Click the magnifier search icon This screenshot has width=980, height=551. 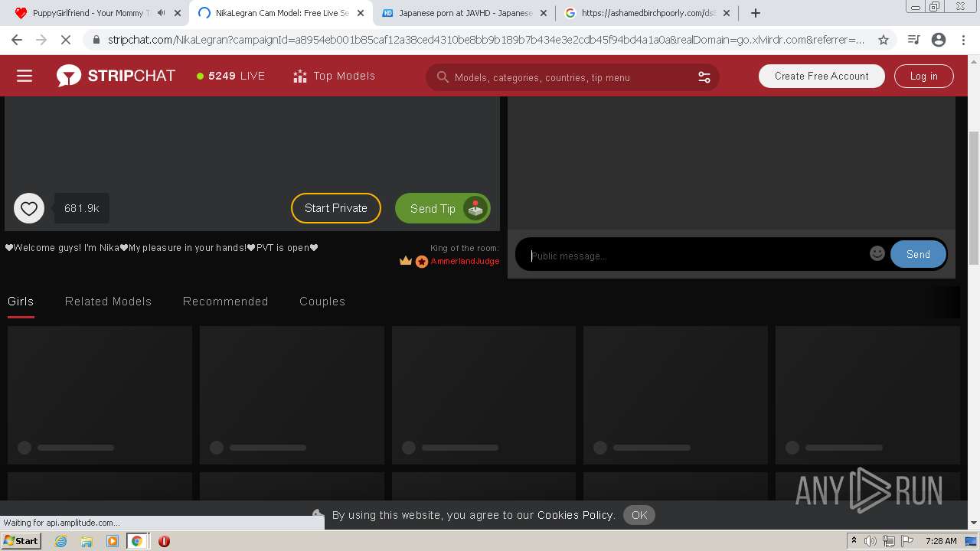(x=443, y=77)
